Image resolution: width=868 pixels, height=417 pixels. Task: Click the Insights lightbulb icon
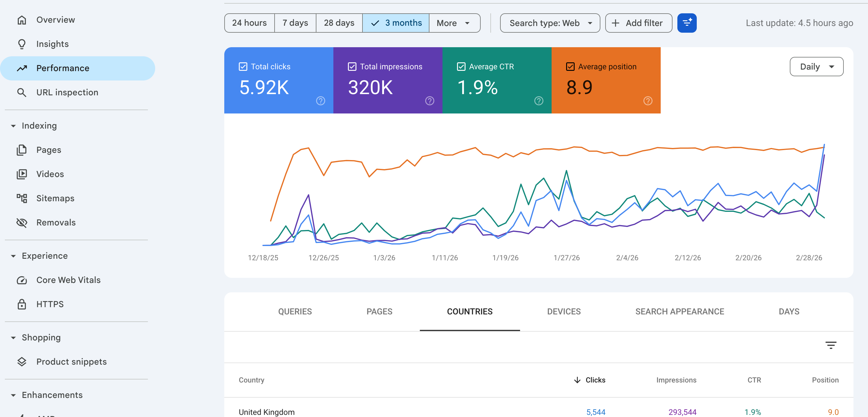point(22,44)
